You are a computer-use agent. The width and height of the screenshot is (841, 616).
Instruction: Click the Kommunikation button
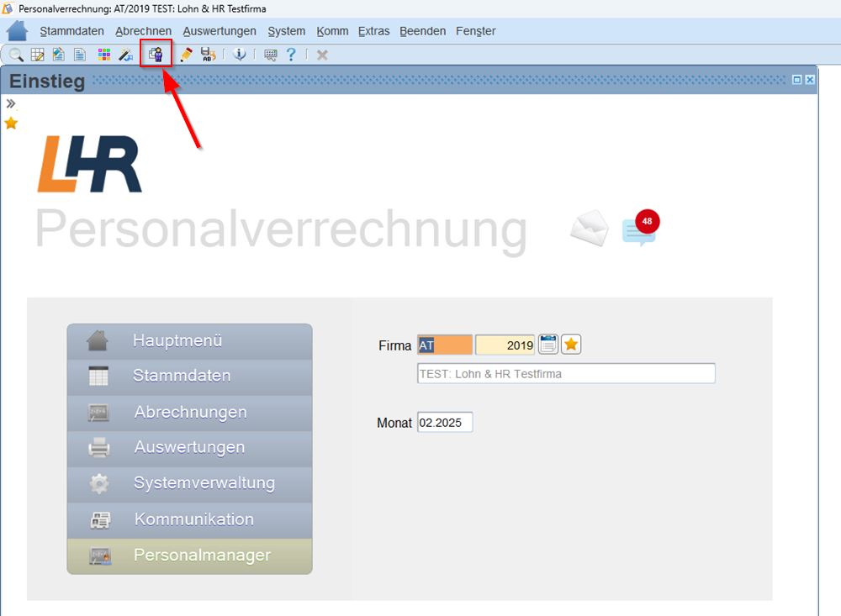tap(189, 520)
